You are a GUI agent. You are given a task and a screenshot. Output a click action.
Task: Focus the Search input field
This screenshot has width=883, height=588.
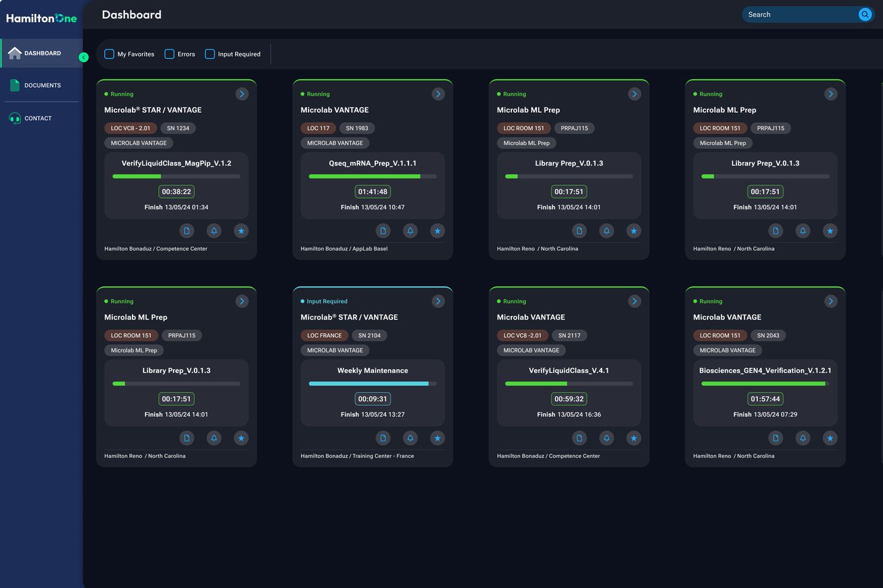tap(800, 15)
